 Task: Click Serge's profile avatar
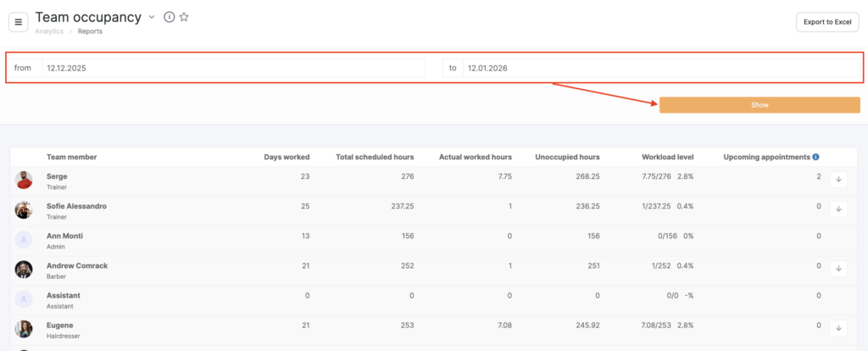click(x=24, y=180)
